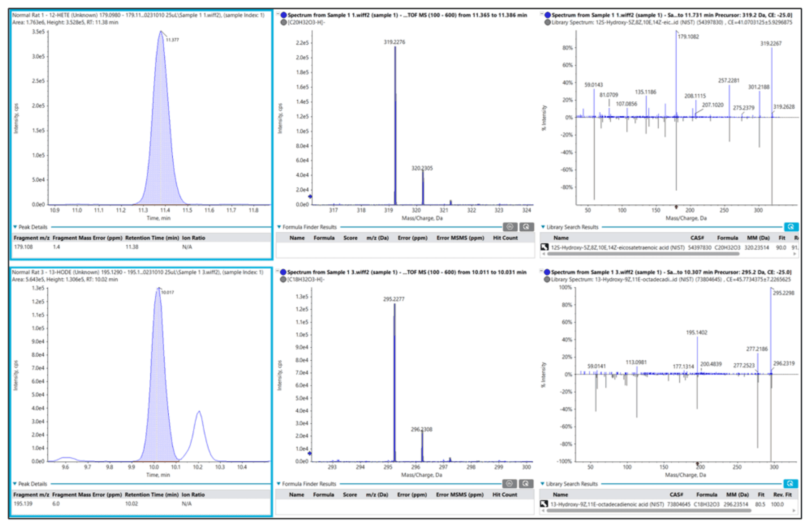This screenshot has height=528, width=812.
Task: Sort top library results by CAS# column
Action: point(697,238)
